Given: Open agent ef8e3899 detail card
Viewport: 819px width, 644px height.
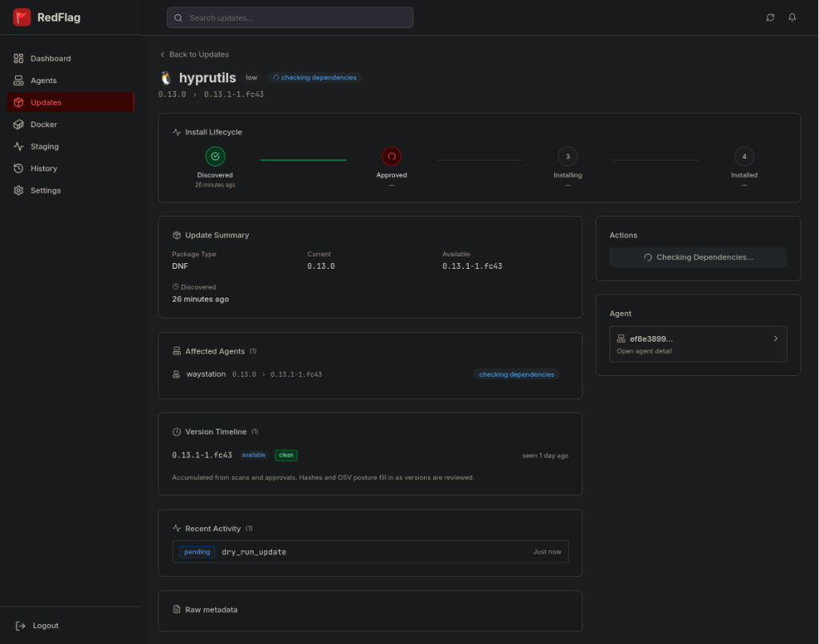Looking at the screenshot, I should (x=697, y=344).
